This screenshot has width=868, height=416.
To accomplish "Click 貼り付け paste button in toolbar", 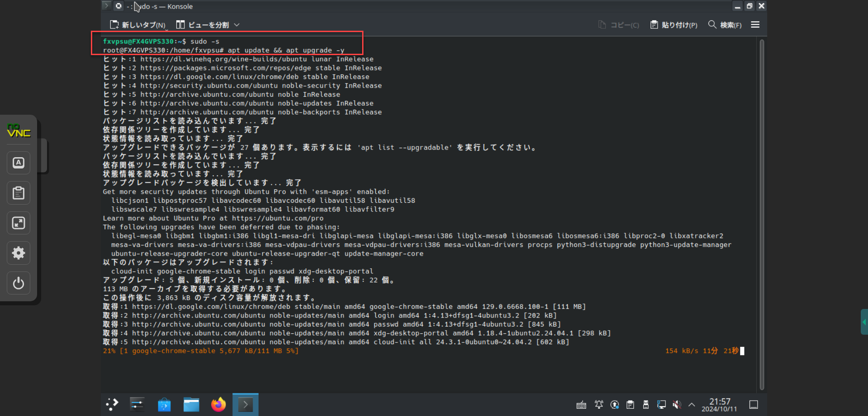I will [674, 25].
